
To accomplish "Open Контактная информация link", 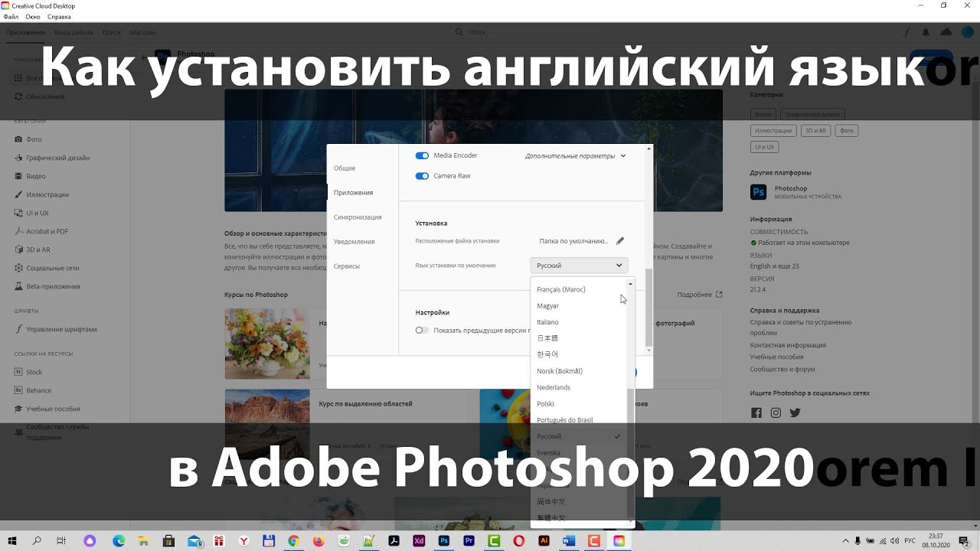I will coord(788,345).
